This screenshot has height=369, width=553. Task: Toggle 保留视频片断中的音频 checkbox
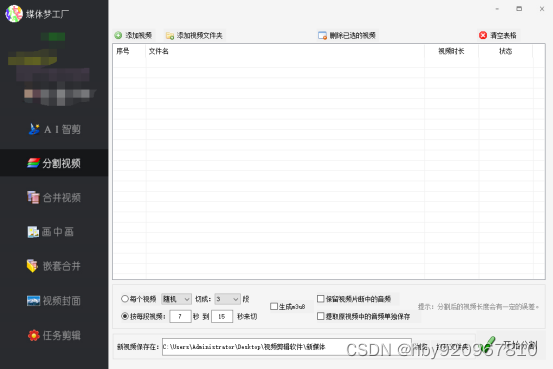pos(321,299)
